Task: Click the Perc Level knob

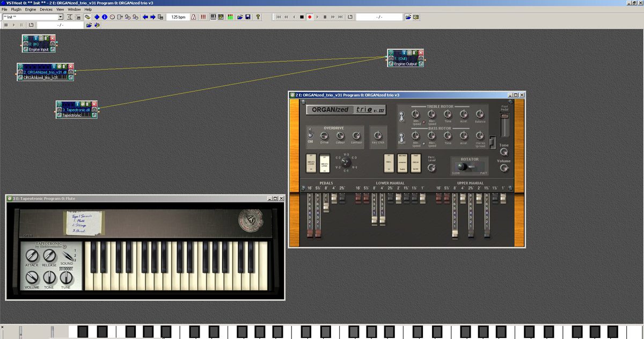Action: tap(431, 168)
